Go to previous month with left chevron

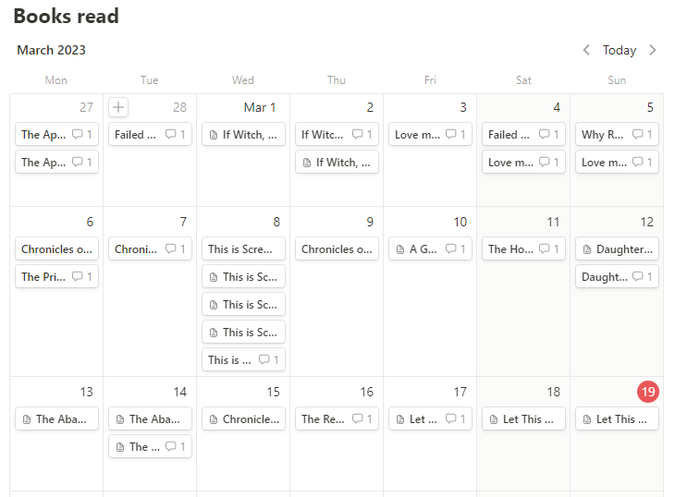[x=587, y=50]
